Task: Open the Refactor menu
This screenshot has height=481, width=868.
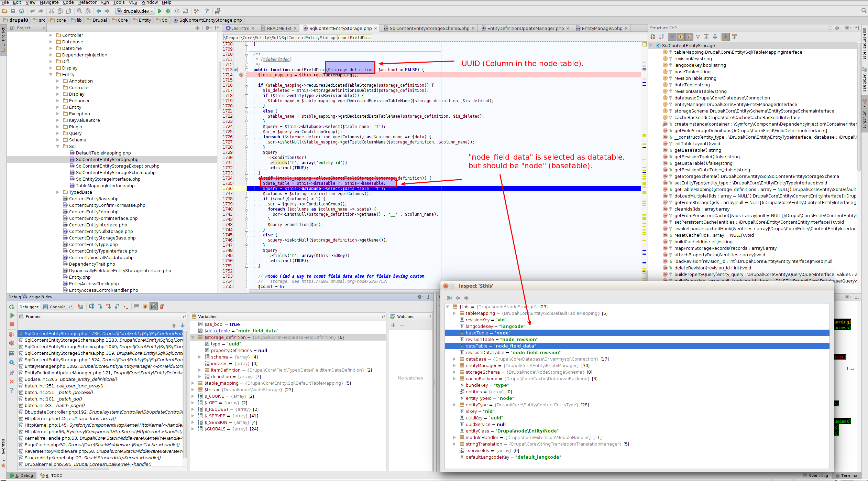Action: pos(87,2)
